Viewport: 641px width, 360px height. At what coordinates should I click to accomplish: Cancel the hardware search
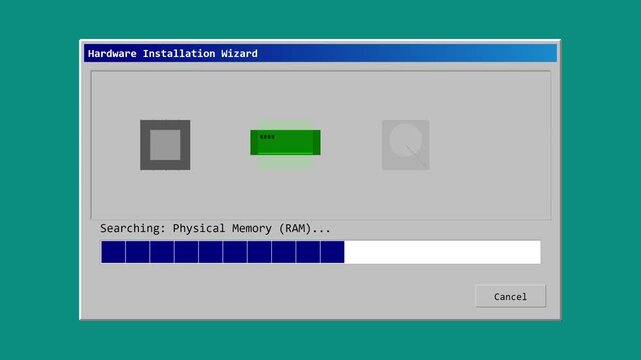[x=510, y=296]
